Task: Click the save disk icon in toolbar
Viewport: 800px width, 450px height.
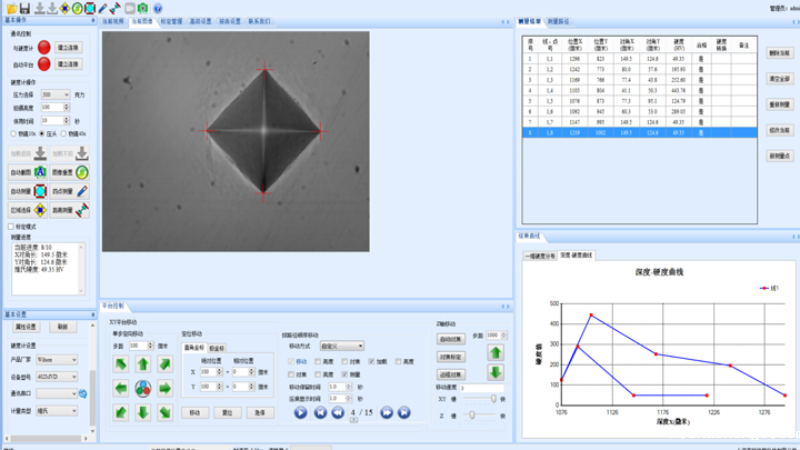Action: click(x=23, y=8)
